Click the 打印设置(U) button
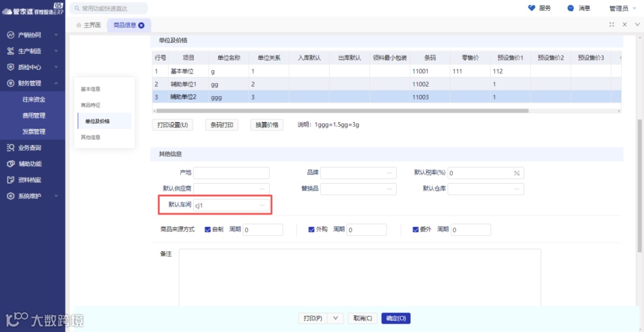644x332 pixels. point(172,125)
